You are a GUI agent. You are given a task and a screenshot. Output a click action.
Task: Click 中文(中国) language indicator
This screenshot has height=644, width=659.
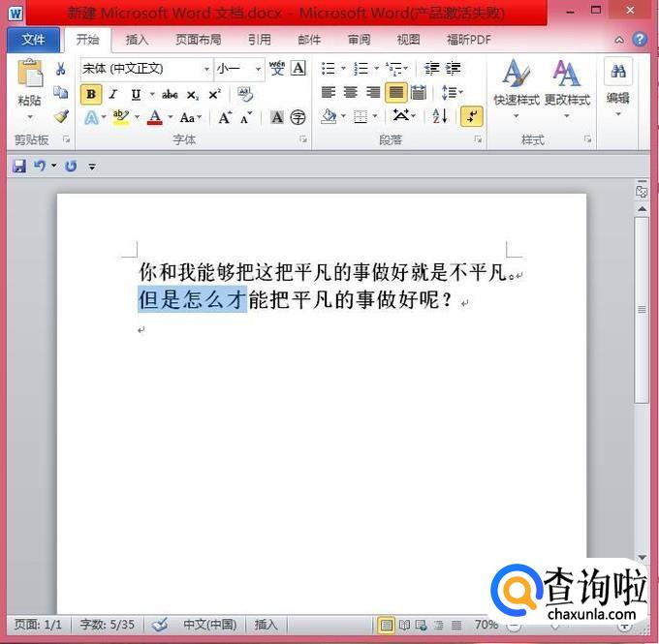tap(209, 625)
